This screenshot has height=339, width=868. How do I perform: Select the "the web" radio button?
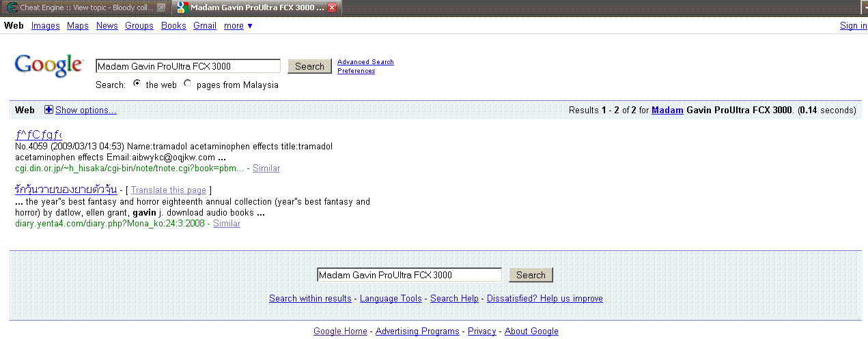point(137,83)
